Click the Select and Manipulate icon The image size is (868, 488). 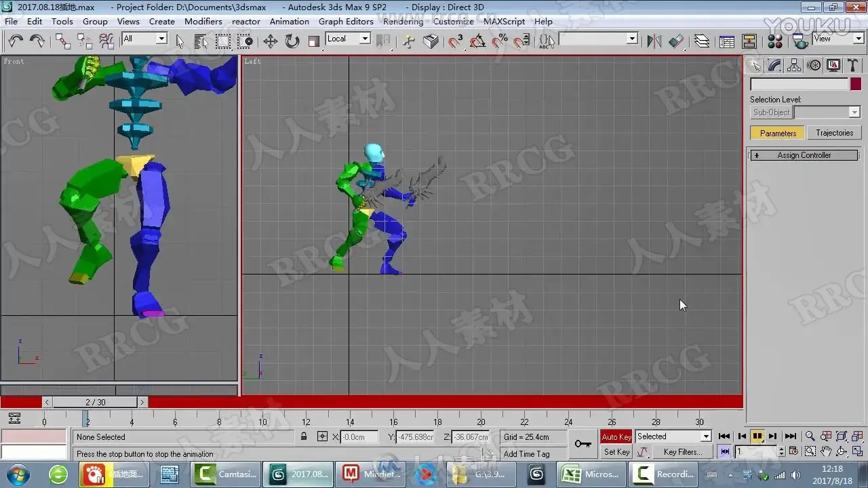pos(409,41)
